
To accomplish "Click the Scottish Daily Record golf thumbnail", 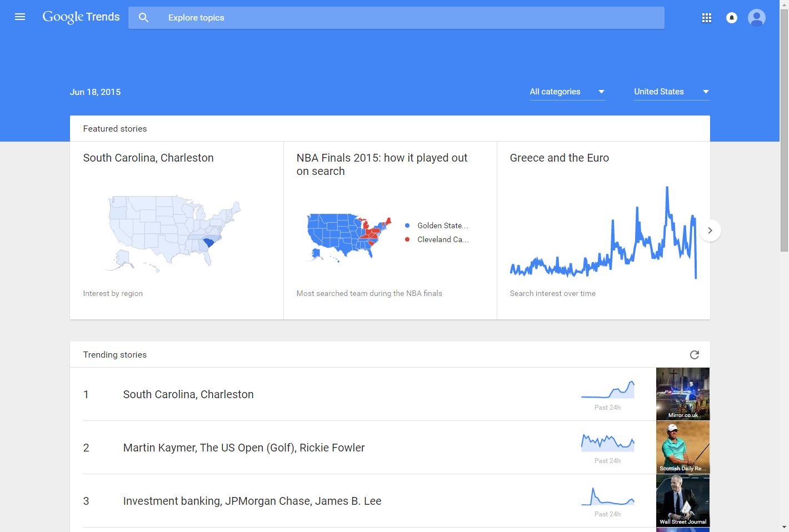I will (x=682, y=447).
